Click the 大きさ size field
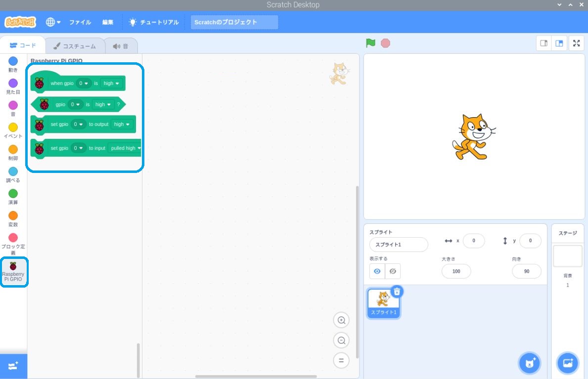This screenshot has height=379, width=588. coord(456,271)
